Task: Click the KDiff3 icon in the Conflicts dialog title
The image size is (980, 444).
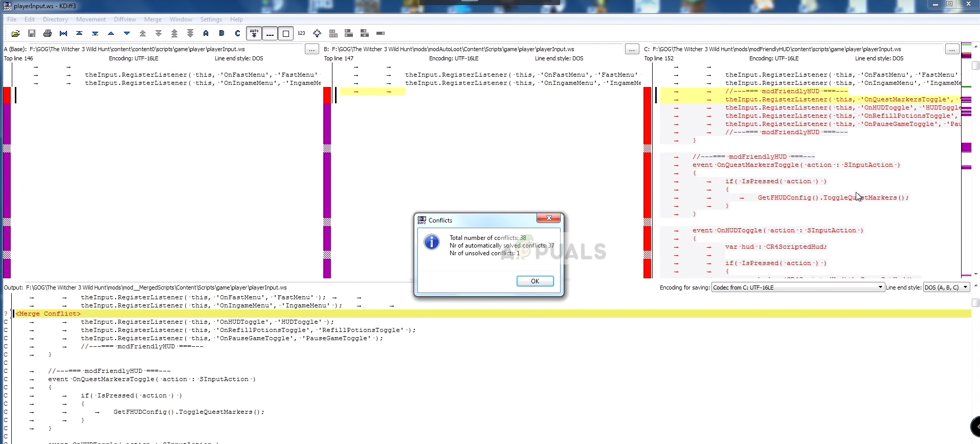Action: [422, 220]
